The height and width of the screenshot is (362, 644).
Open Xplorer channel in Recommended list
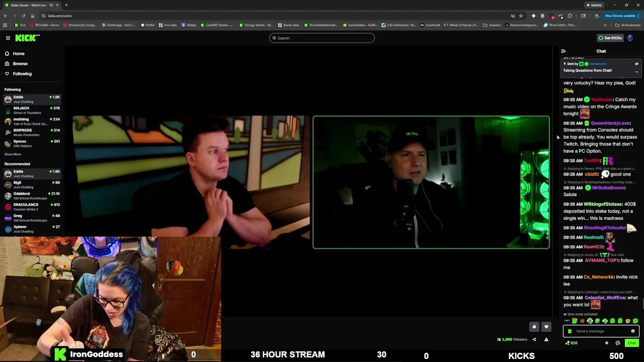click(x=32, y=229)
